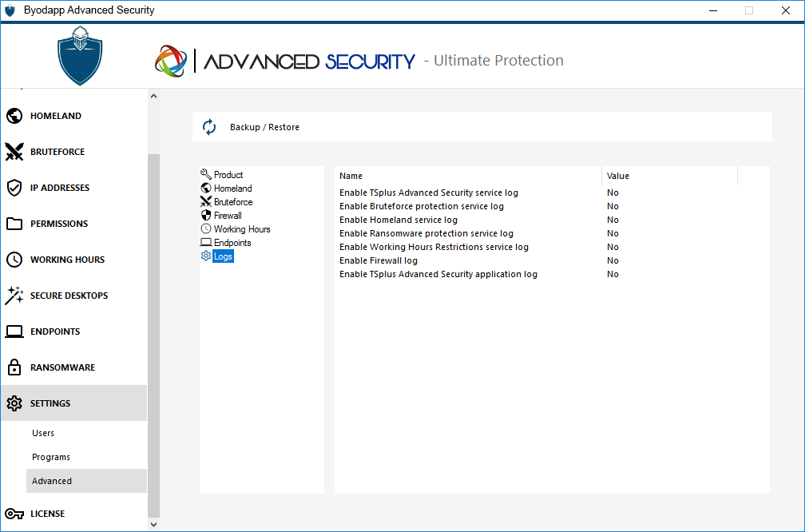This screenshot has width=805, height=532.
Task: Select SETTINGS in the sidebar
Action: point(74,403)
